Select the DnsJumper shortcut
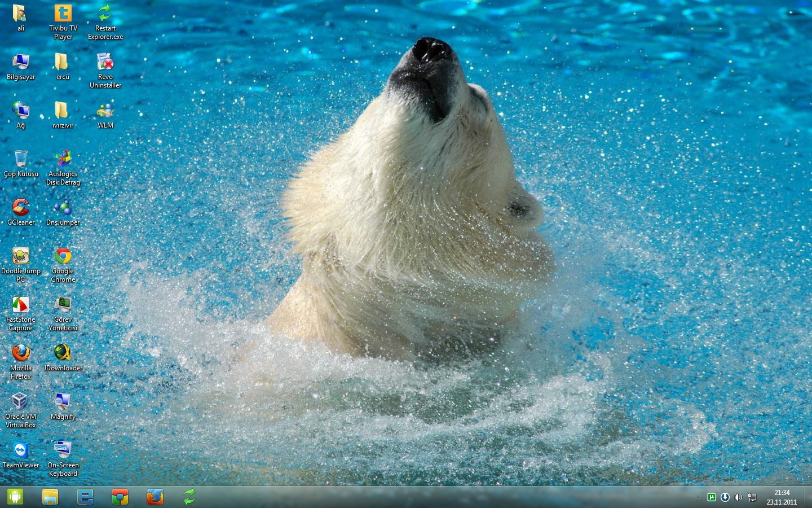The width and height of the screenshot is (812, 508). 63,212
